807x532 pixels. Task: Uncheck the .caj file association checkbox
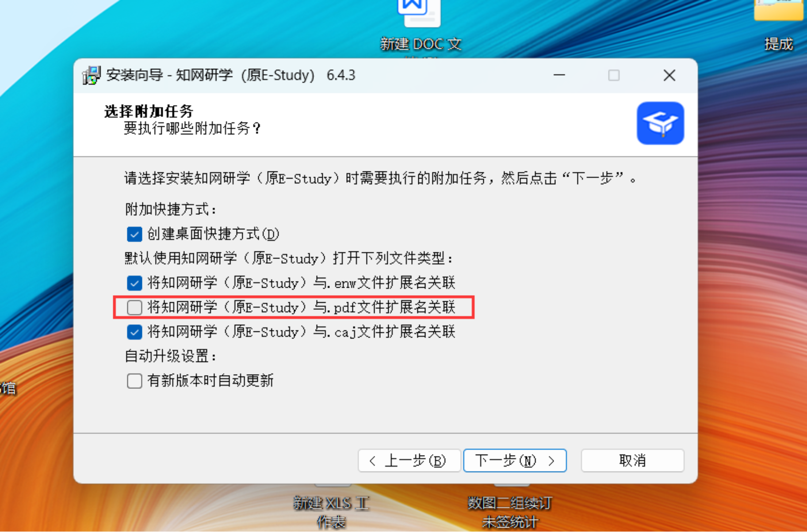(x=134, y=332)
